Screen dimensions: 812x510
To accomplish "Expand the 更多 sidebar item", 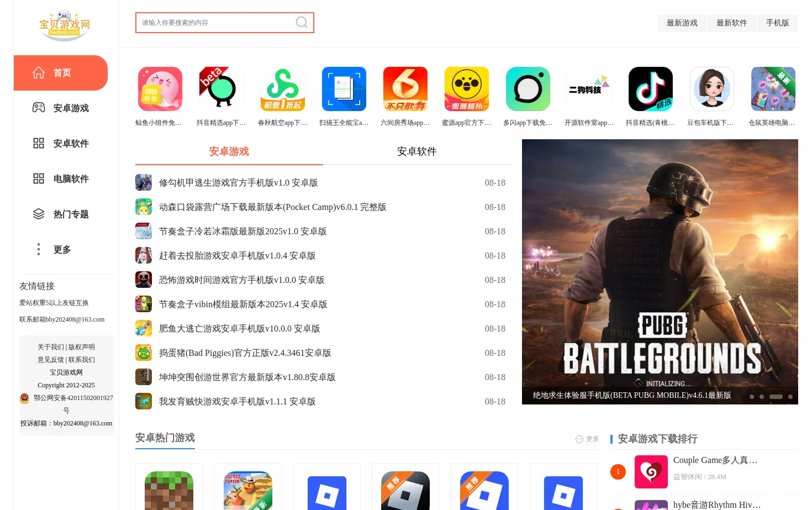I will tap(61, 250).
